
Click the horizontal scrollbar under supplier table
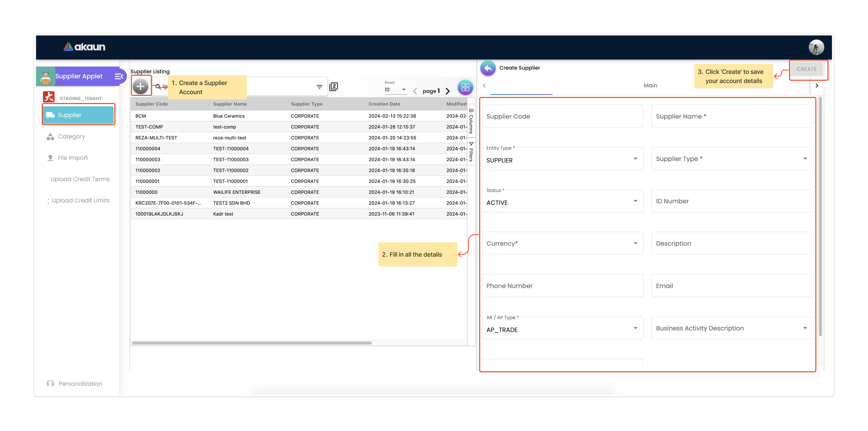[252, 343]
